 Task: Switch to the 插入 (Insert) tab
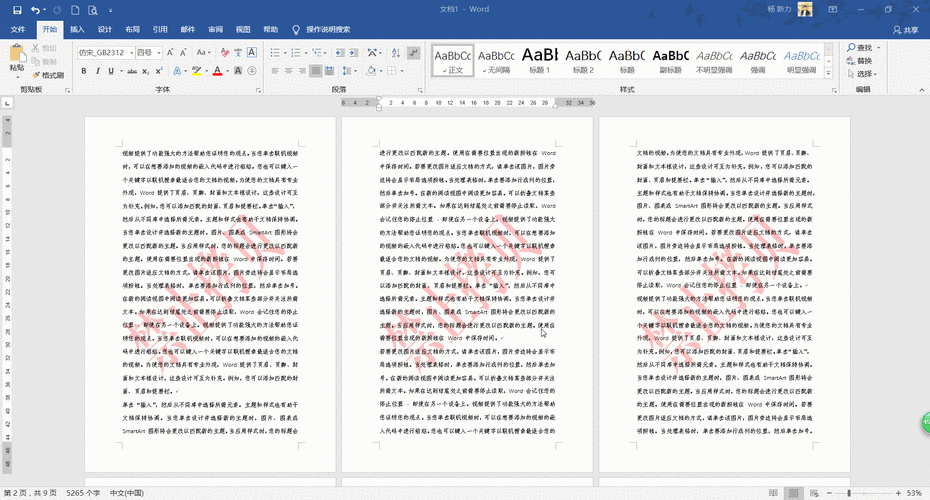click(x=77, y=29)
